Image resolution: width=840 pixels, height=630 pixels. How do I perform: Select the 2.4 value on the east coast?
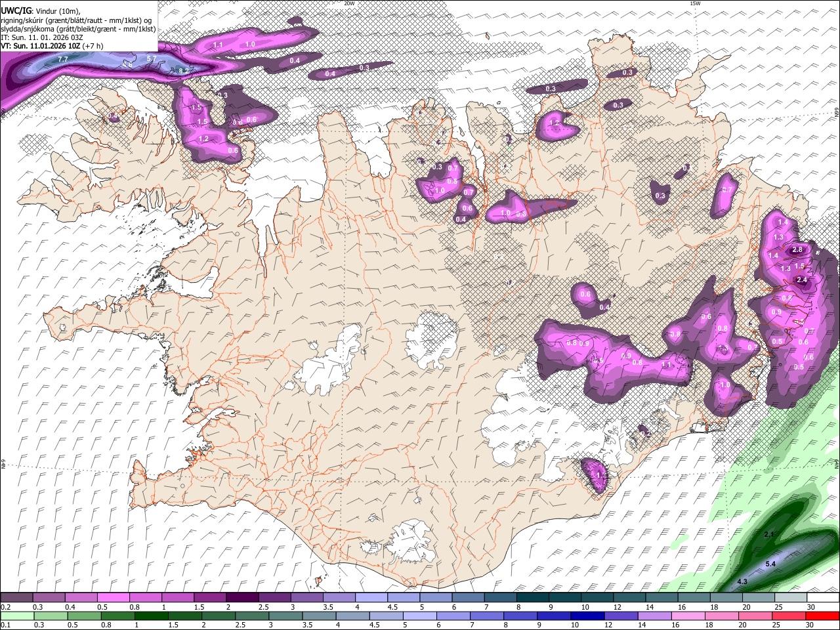click(x=802, y=280)
